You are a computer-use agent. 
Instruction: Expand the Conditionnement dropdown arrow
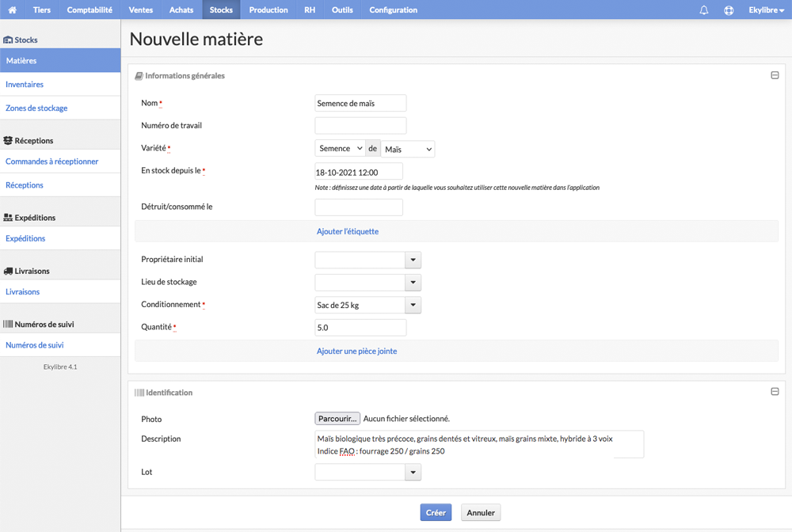tap(413, 305)
